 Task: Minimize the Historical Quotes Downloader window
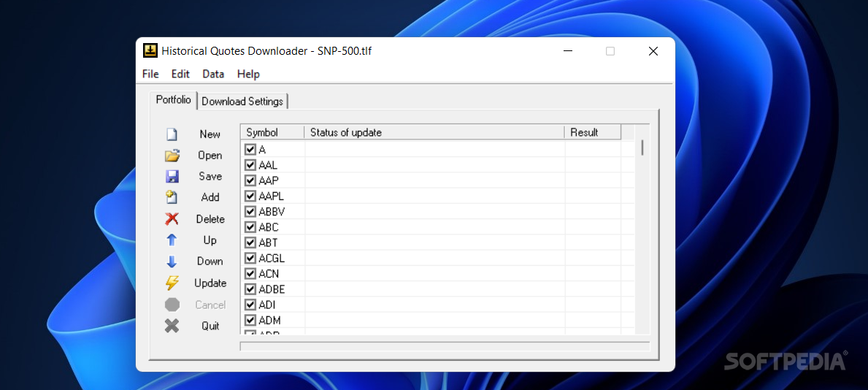coord(568,51)
